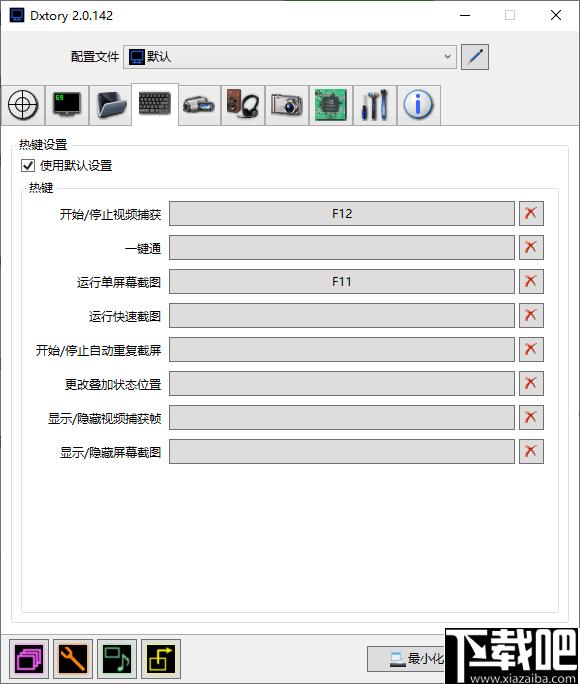Open the blue info tab

419,105
